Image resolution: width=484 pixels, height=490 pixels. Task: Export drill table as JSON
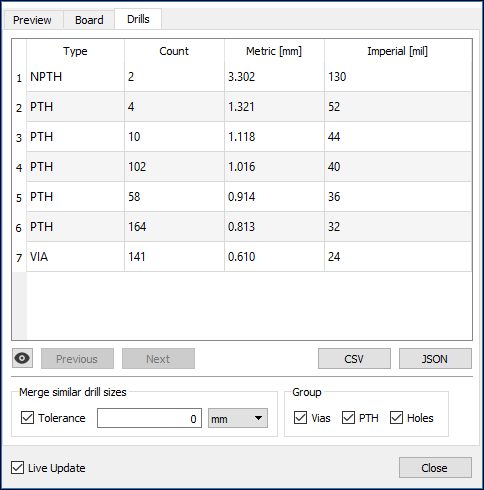click(x=435, y=359)
